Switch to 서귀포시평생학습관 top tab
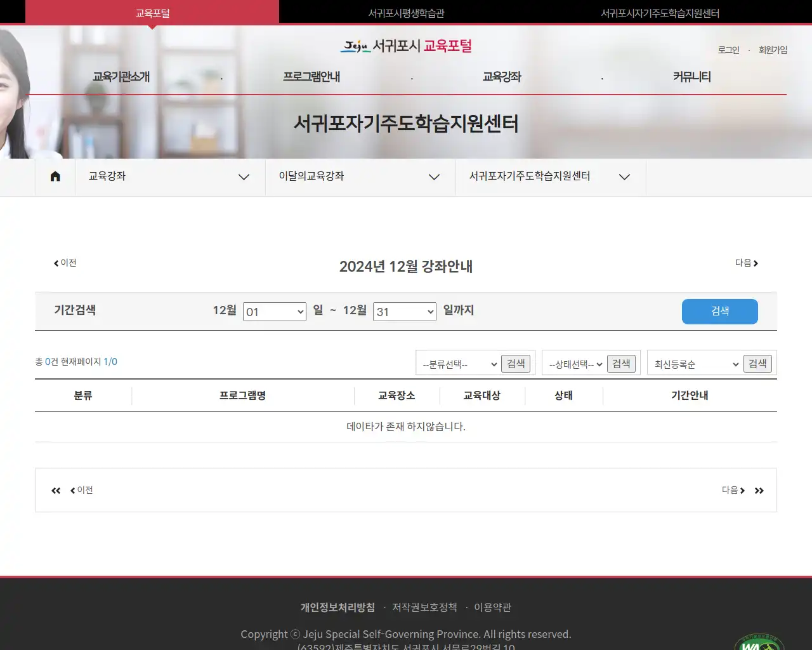This screenshot has width=812, height=650. (x=406, y=13)
